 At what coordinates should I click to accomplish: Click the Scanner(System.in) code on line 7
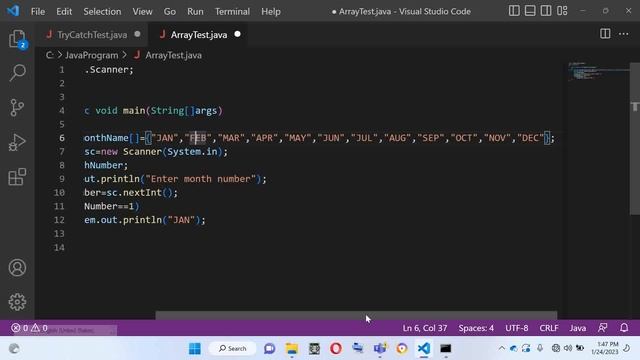click(173, 152)
